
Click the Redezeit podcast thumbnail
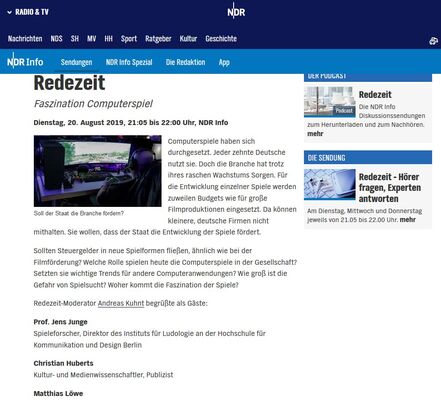330,102
